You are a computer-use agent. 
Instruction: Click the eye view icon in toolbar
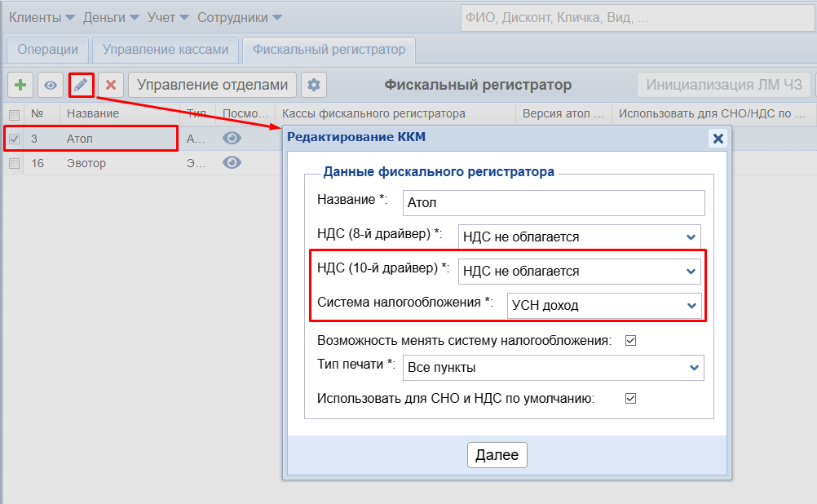coord(51,85)
